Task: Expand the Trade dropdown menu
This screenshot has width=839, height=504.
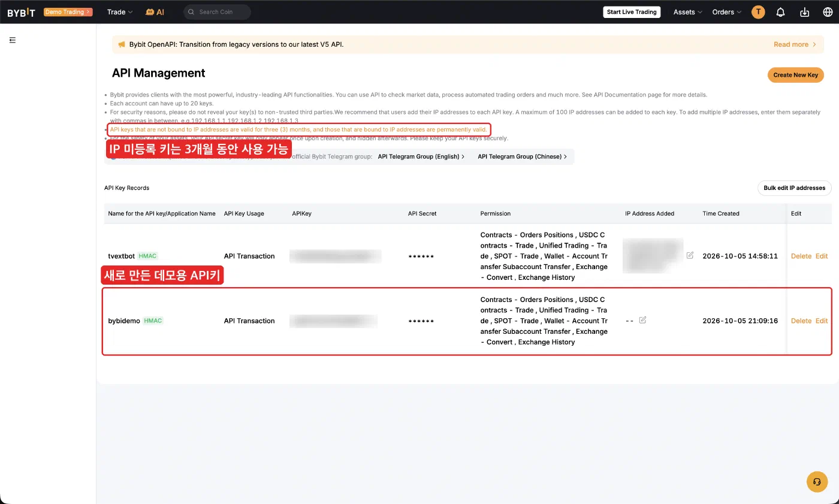Action: [x=120, y=12]
